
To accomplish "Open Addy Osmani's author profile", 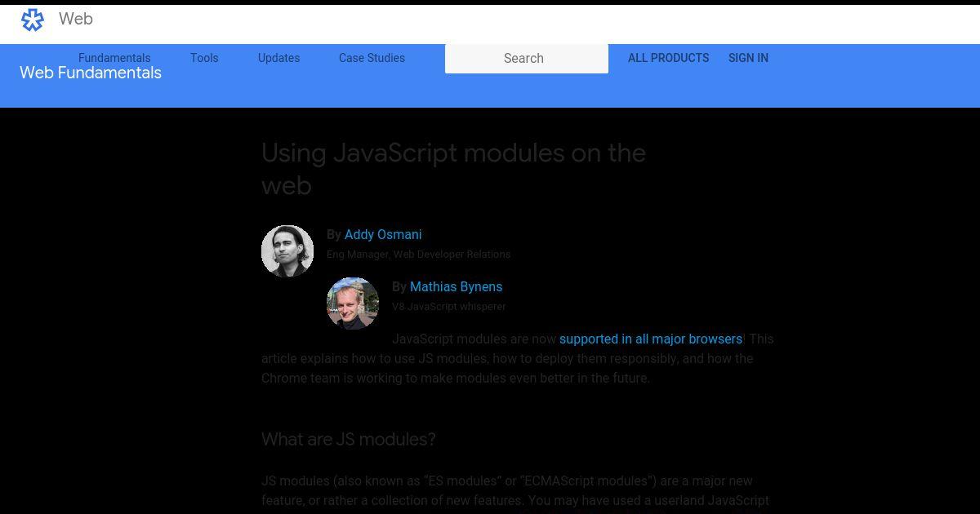I will click(x=383, y=234).
